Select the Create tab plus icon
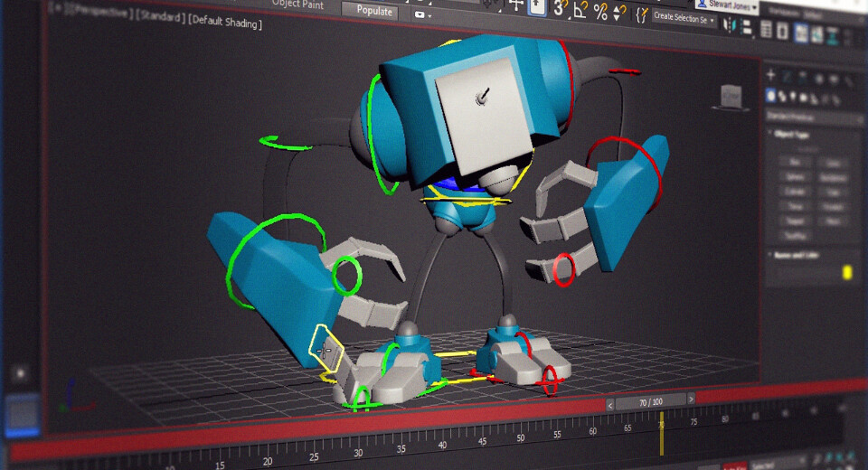Viewport: 868px width, 470px height. tap(771, 75)
